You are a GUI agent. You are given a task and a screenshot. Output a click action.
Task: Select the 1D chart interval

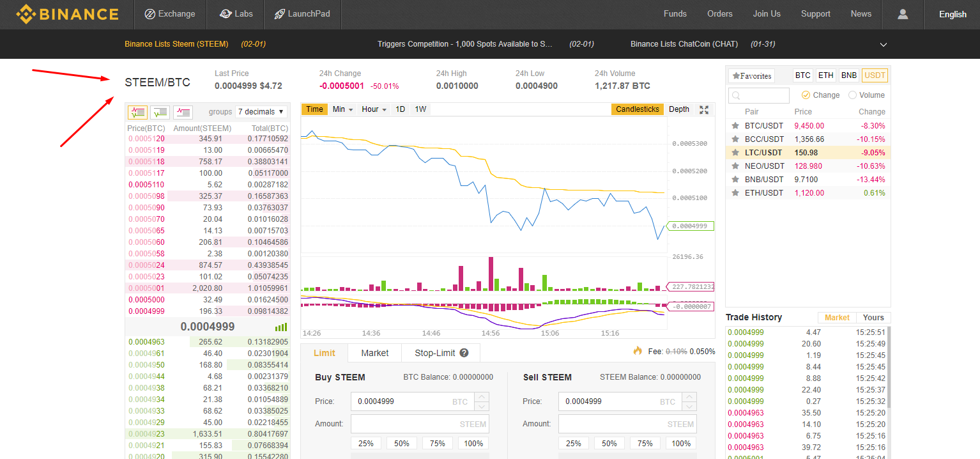pos(401,109)
